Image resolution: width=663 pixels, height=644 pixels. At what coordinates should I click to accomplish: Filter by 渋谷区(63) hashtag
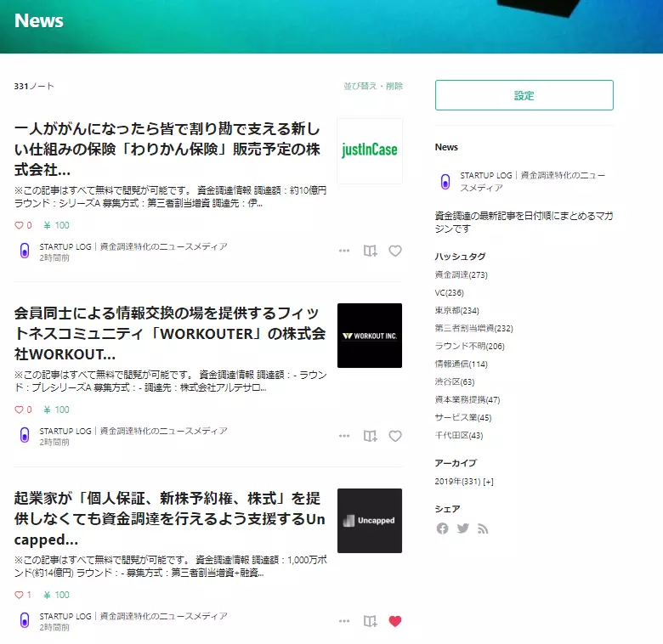point(455,381)
